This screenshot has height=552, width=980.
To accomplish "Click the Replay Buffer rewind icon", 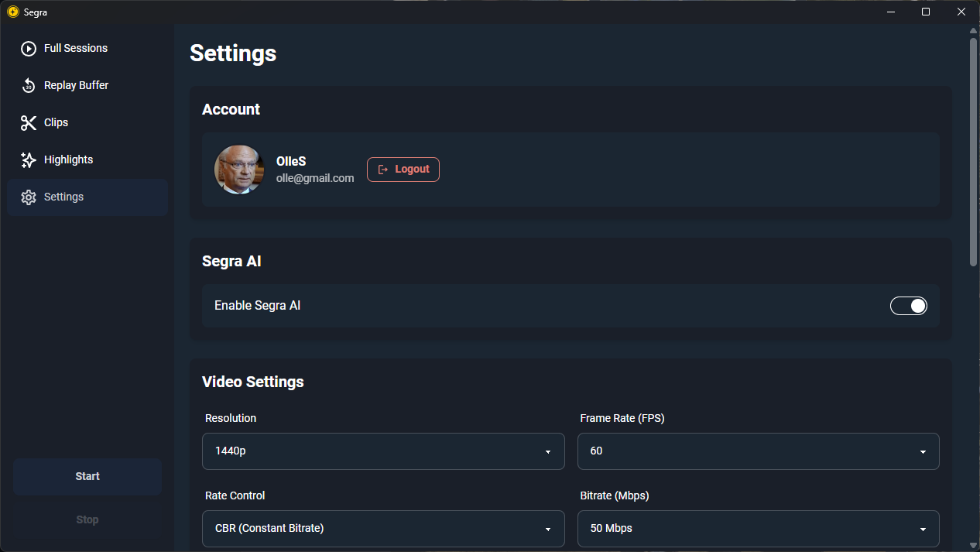I will [x=29, y=85].
